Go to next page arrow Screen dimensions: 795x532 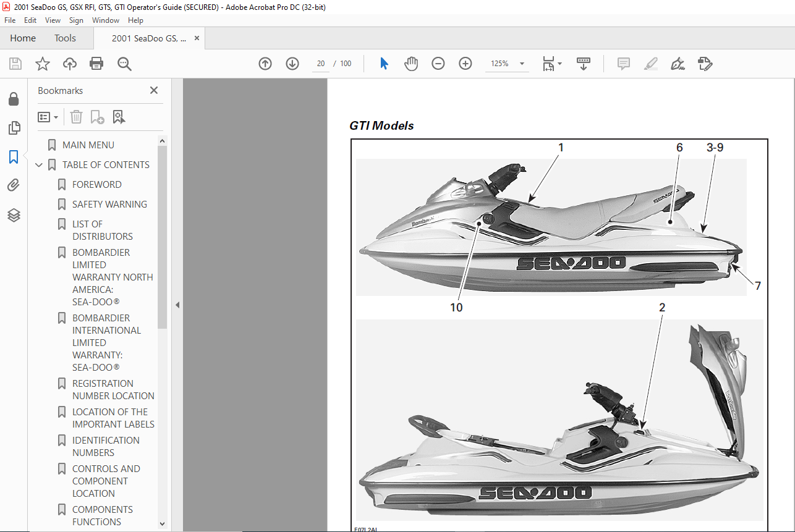tap(292, 64)
